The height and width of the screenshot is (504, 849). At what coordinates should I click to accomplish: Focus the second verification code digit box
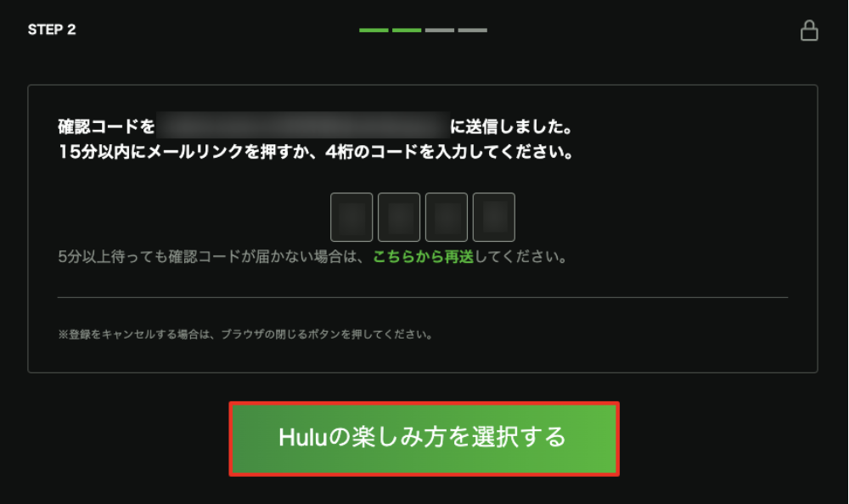tap(399, 217)
